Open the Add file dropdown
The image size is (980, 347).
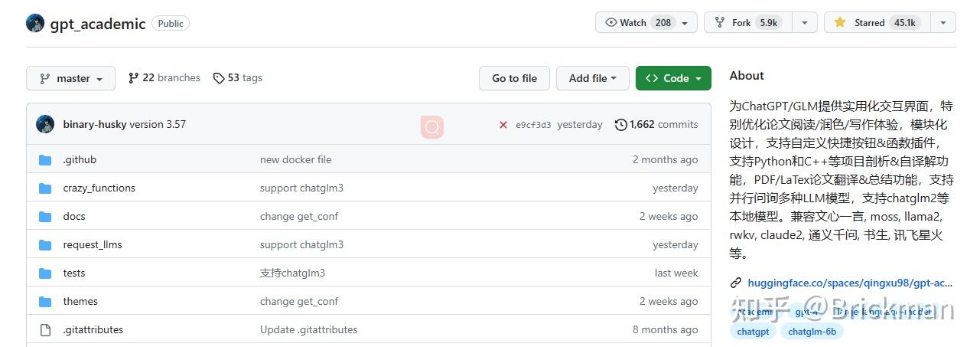593,78
